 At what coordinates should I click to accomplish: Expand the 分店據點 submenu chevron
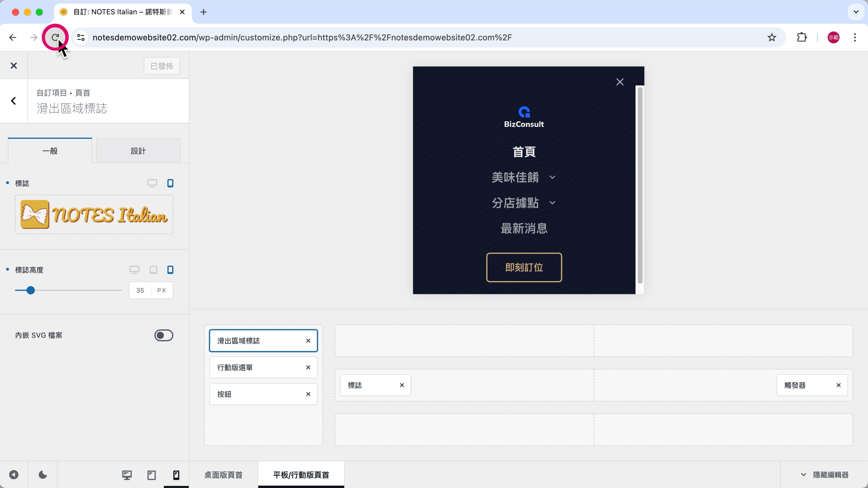pyautogui.click(x=552, y=203)
